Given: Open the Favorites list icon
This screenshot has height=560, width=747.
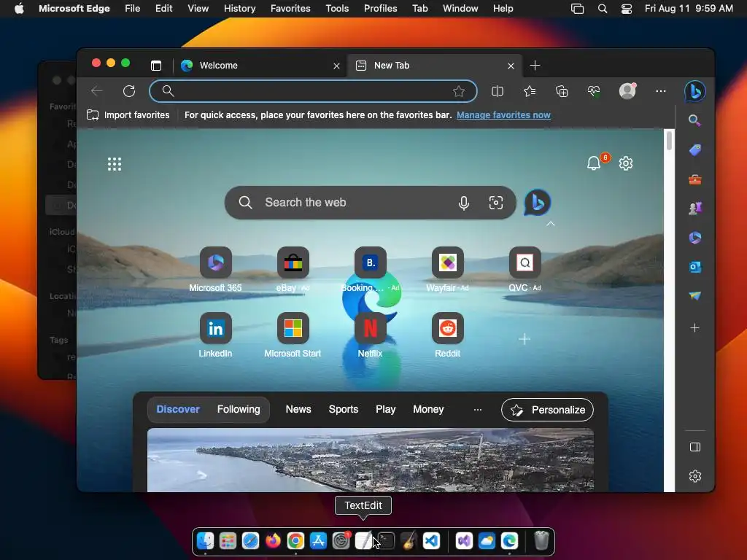Looking at the screenshot, I should [530, 91].
